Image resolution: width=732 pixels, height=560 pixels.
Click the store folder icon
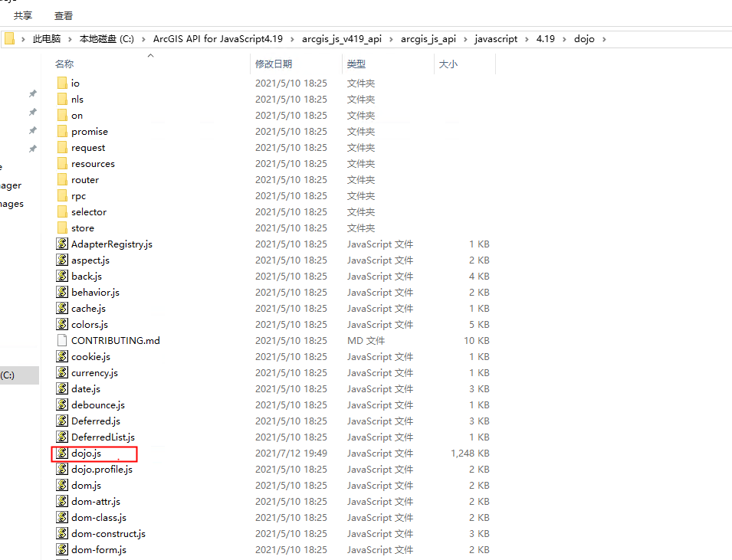tap(62, 228)
